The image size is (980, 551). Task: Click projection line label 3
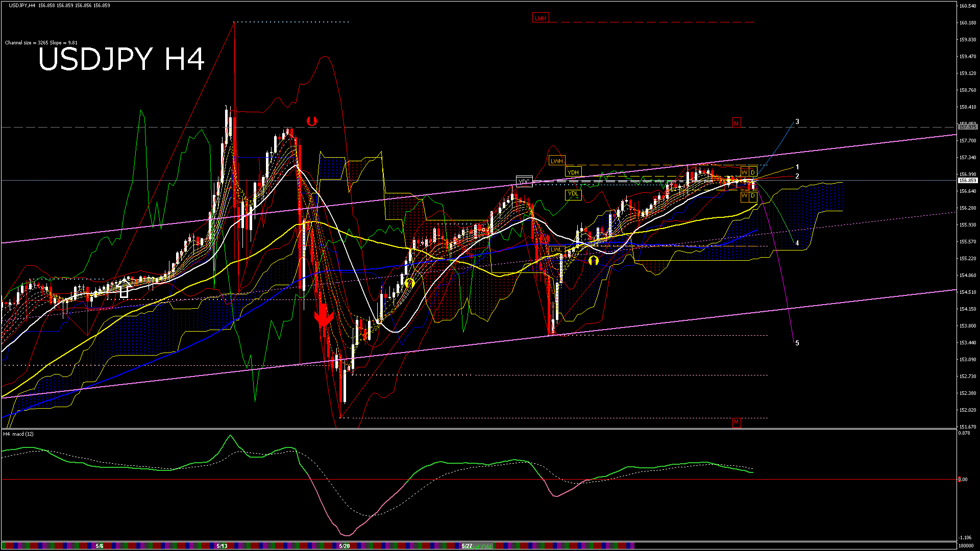click(x=797, y=121)
